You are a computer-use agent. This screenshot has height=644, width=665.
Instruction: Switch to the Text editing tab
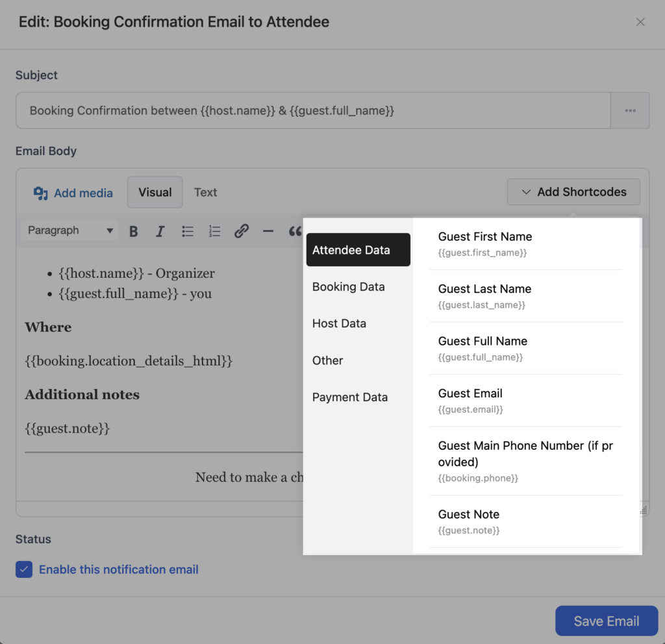pyautogui.click(x=205, y=192)
